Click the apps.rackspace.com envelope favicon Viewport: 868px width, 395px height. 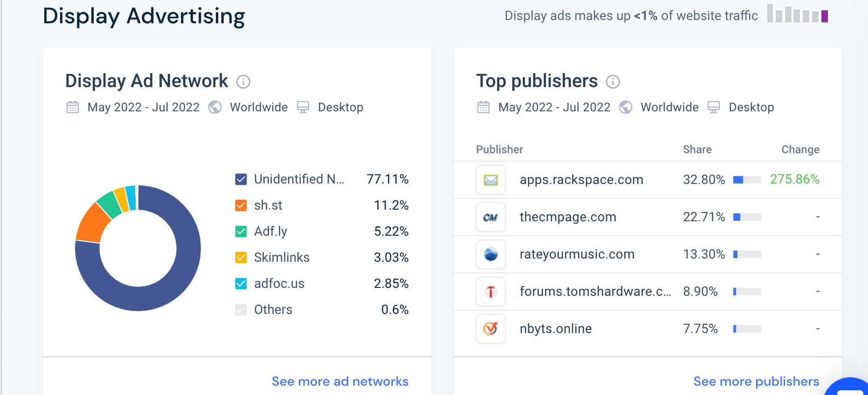[x=491, y=180]
